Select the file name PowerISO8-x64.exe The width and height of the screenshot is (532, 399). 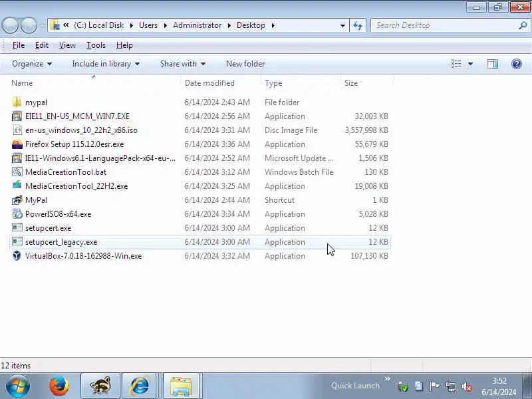point(58,214)
